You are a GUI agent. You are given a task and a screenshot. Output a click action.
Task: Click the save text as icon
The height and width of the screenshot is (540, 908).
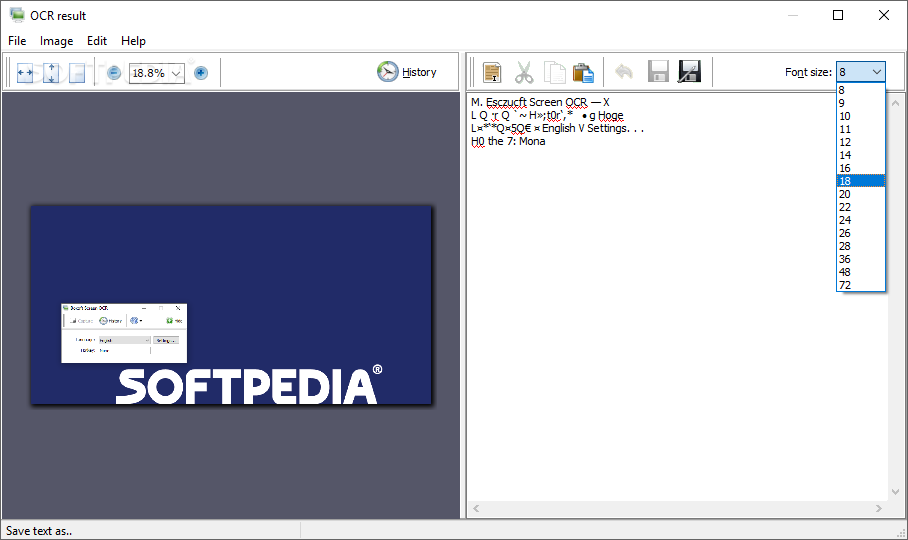pos(689,72)
